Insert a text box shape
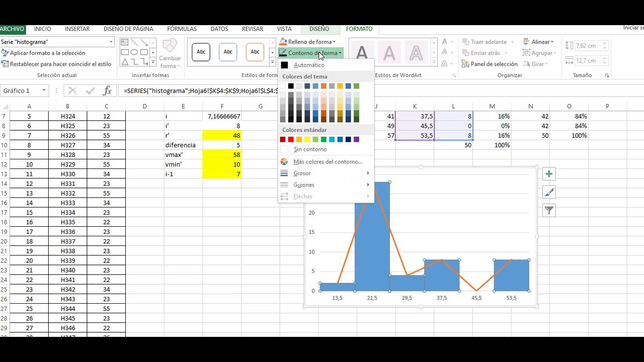The image size is (644, 362). 125,42
